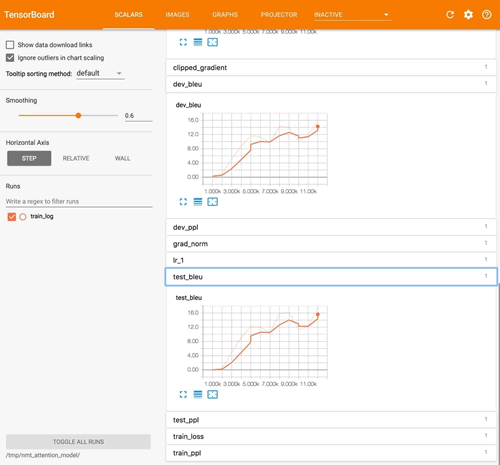Open the INACTIVE dashboards dropdown
The height and width of the screenshot is (465, 500).
click(352, 15)
